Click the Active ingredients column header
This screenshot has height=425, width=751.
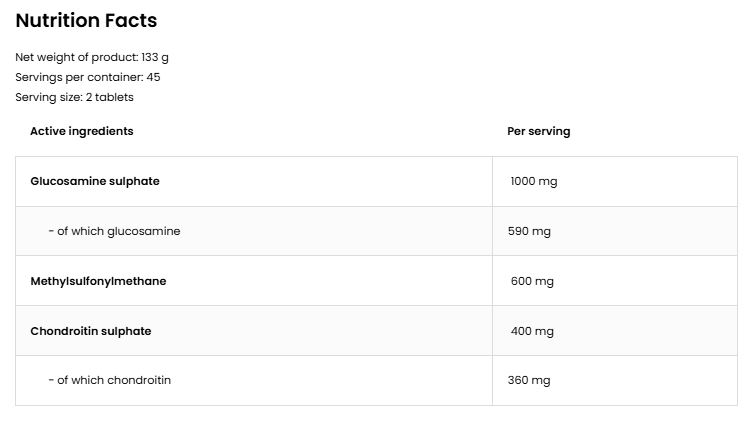82,131
